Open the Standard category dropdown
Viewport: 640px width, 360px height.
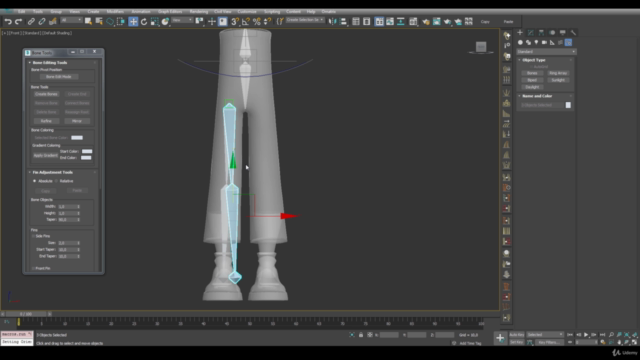pyautogui.click(x=546, y=52)
